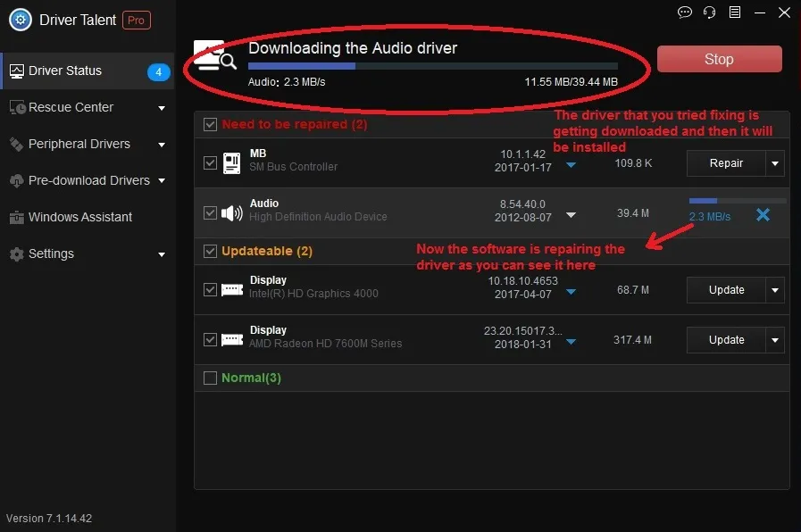Cancel the Audio driver download with X
Viewport: 801px width, 532px height.
(x=763, y=215)
